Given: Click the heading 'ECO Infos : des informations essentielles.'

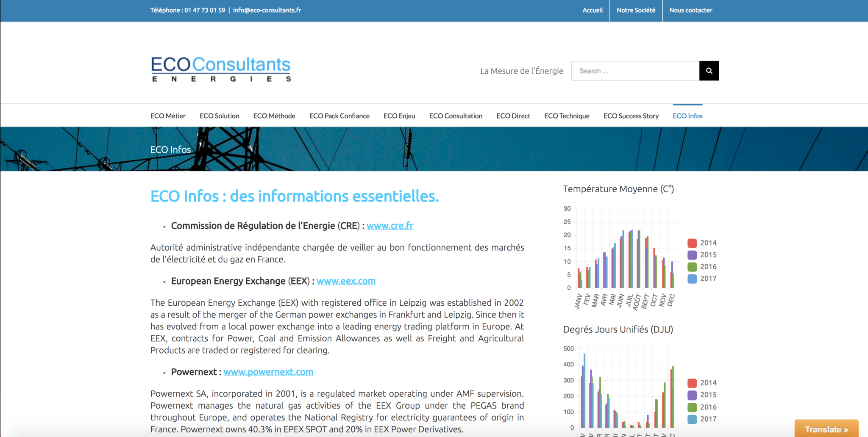Looking at the screenshot, I should coord(295,196).
